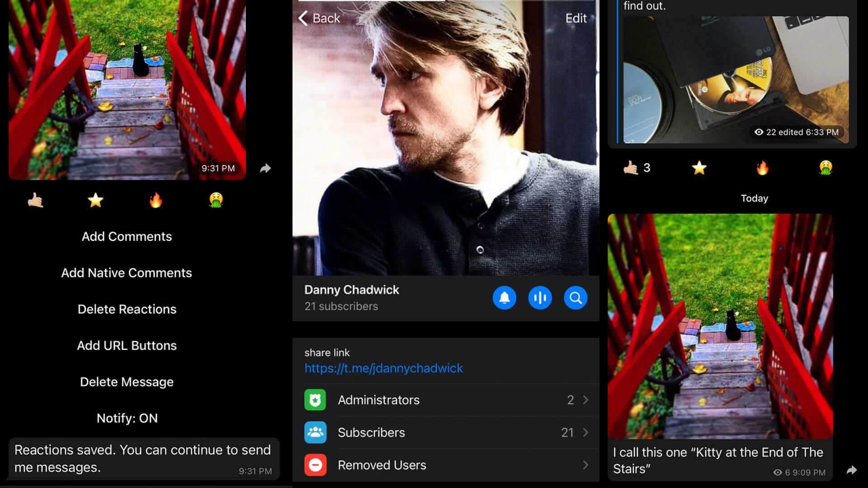Tap the fire reaction emoji

tap(155, 199)
